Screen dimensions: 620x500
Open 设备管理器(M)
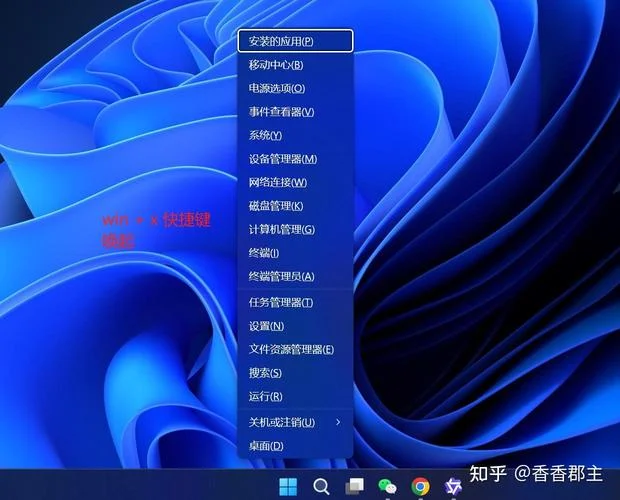295,159
